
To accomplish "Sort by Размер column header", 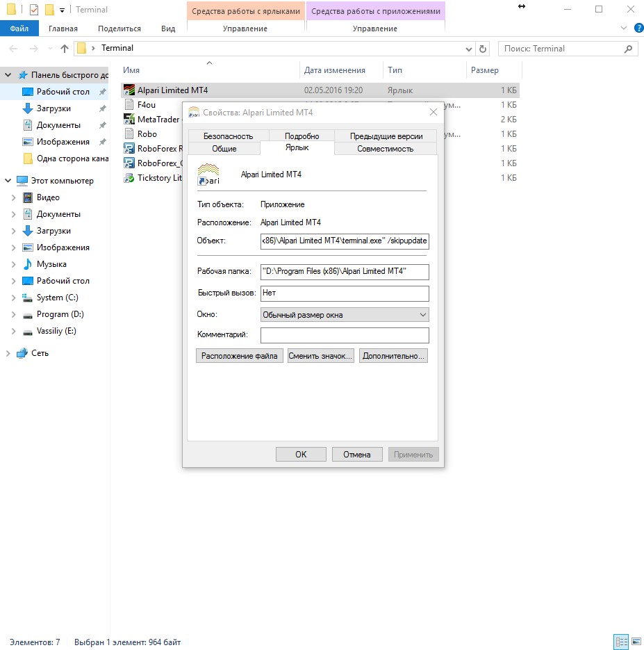I will pyautogui.click(x=494, y=70).
